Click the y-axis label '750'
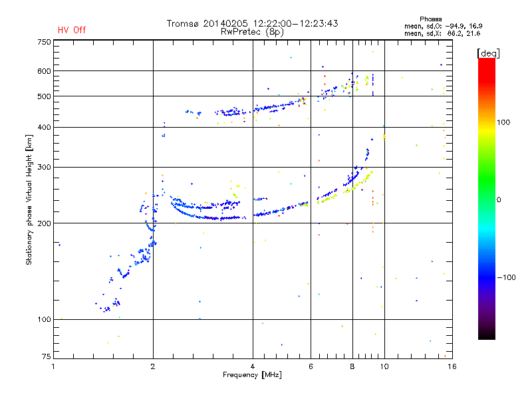 pyautogui.click(x=44, y=42)
